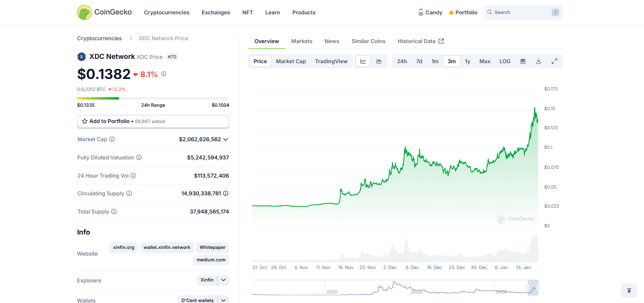Switch to the Overview tab
This screenshot has width=644, height=303.
click(x=266, y=41)
